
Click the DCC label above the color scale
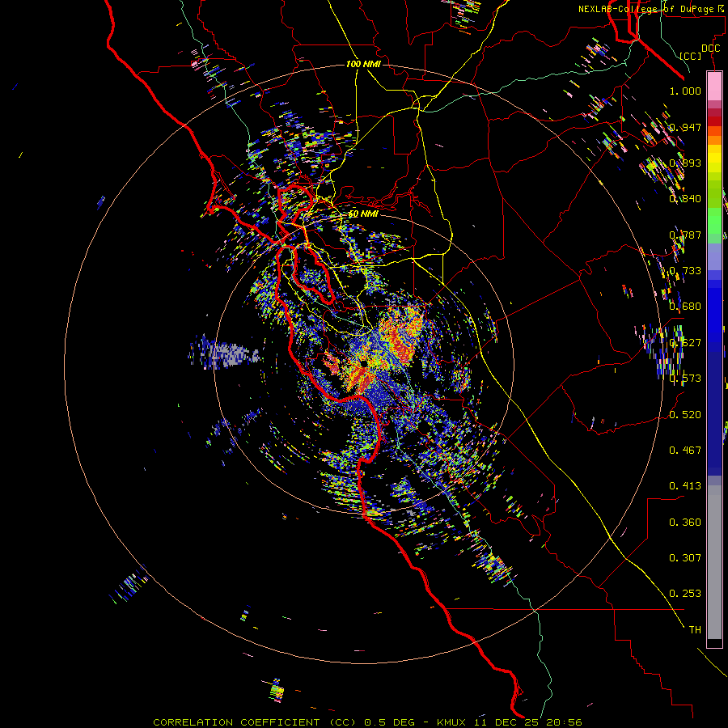click(x=710, y=49)
